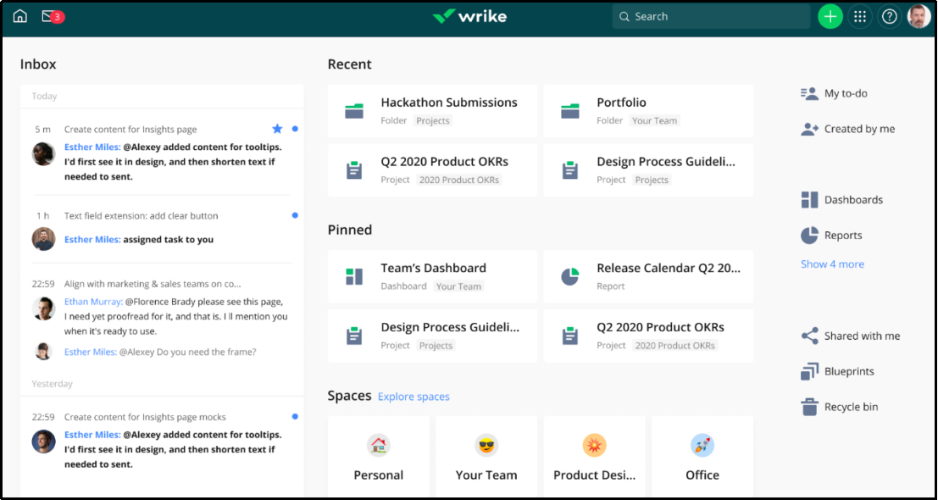938x500 pixels.
Task: Open Q2 2020 Product OKRs recent project
Action: [432, 170]
